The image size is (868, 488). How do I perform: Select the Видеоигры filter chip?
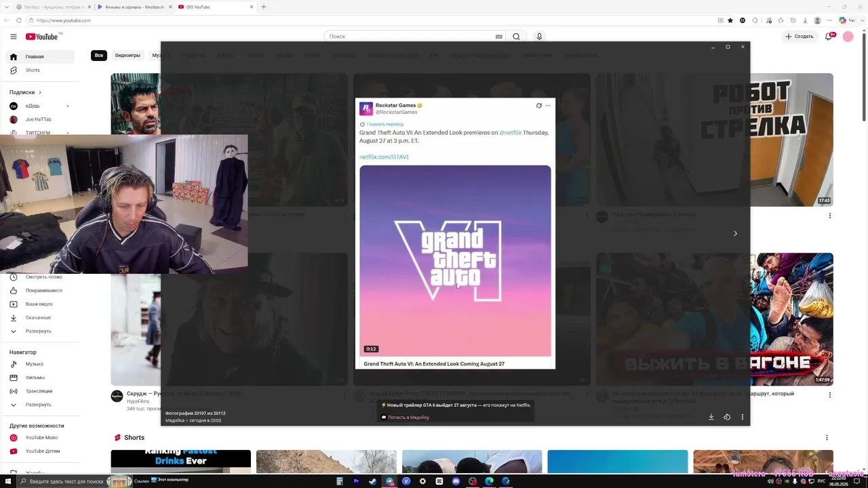click(127, 56)
